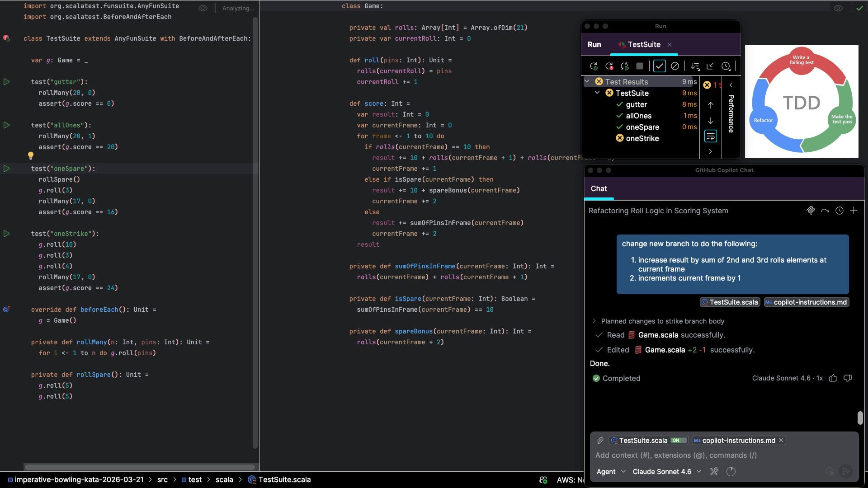This screenshot has width=868, height=488.
Task: Open the Game.scala link in Edited line
Action: (665, 350)
